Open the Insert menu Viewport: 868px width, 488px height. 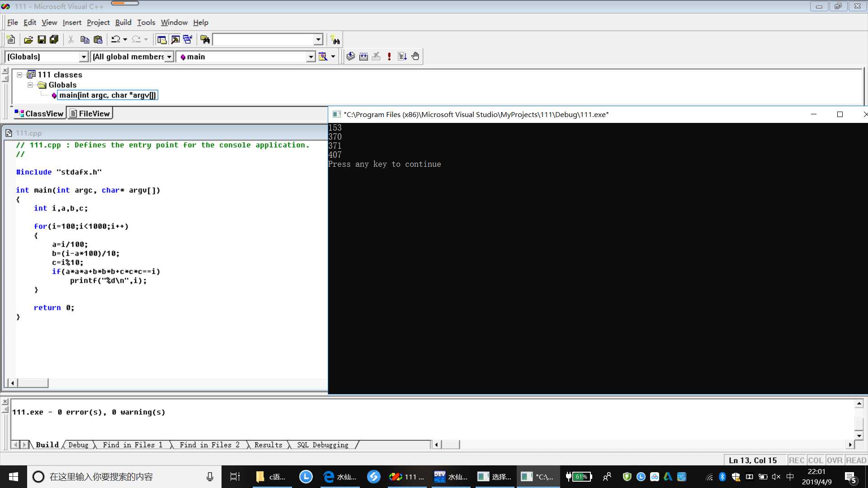72,23
